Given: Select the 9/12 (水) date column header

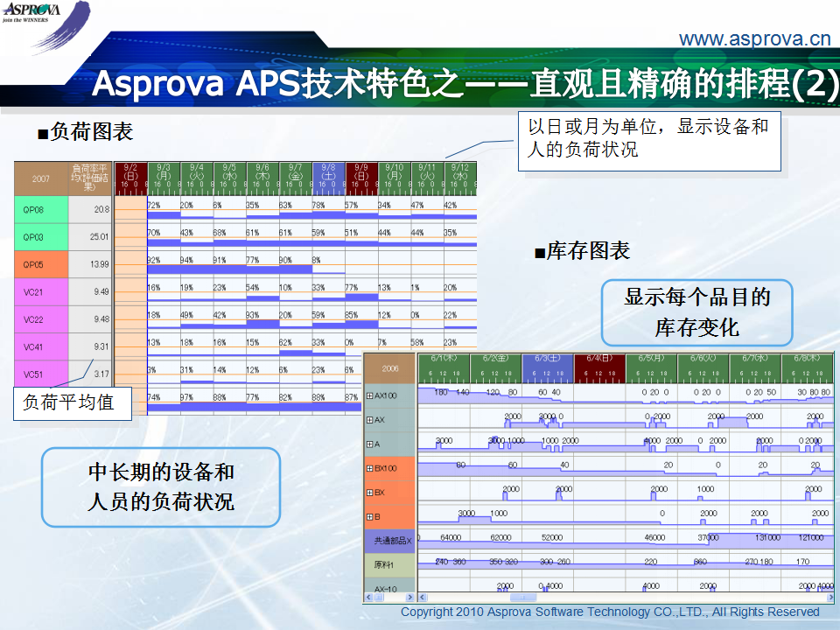Looking at the screenshot, I should coord(460,178).
